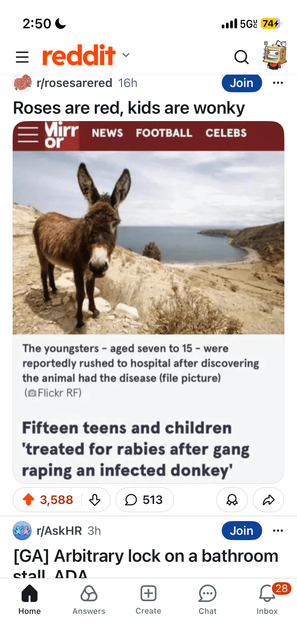
Task: Tap the search magnifier icon
Action: click(241, 57)
